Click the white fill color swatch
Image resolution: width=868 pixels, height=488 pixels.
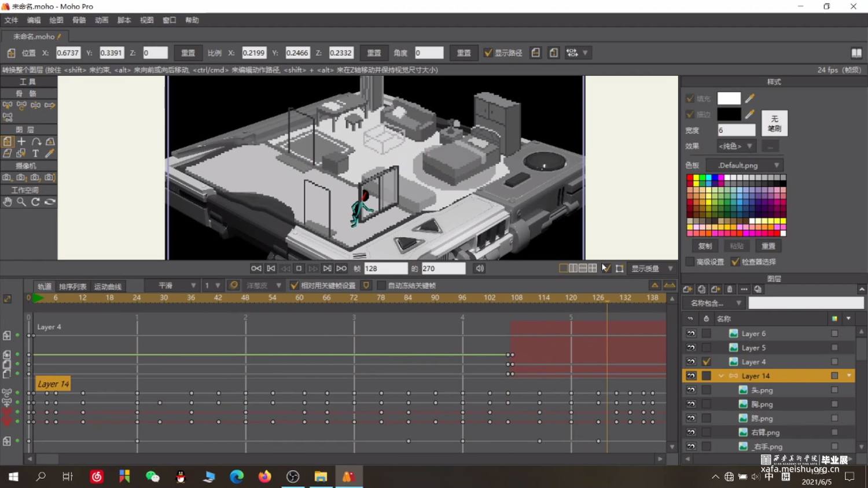729,98
